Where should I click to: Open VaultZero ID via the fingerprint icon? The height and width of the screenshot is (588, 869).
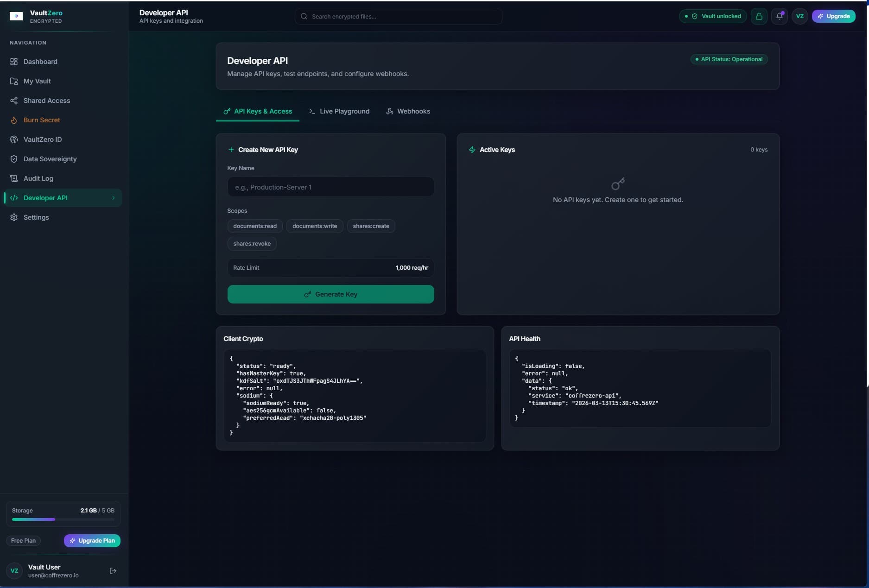point(14,139)
